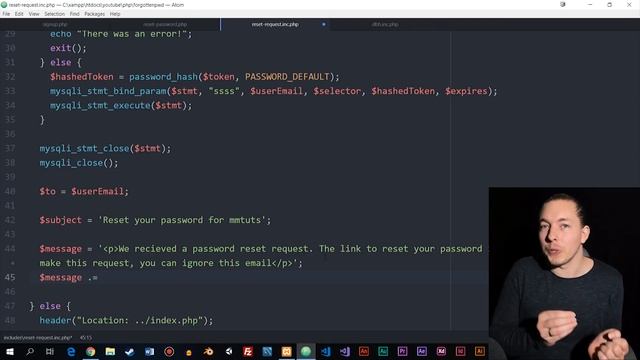Screen dimensions: 640x360
Task: Open Adobe XD from the taskbar
Action: (441, 351)
